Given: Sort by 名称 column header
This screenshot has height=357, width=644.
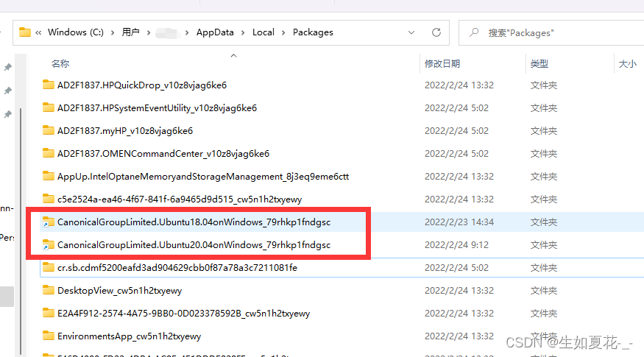Looking at the screenshot, I should (x=60, y=64).
